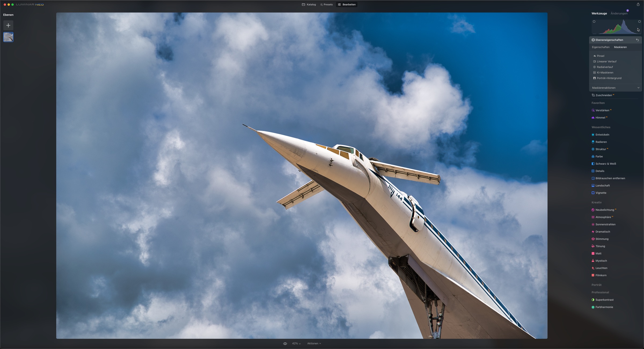644x349 pixels.
Task: Switch to the Katalog tab
Action: 309,5
